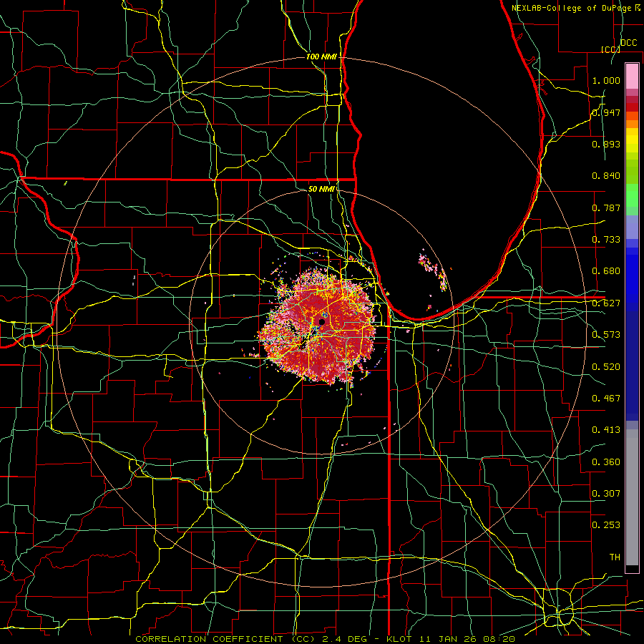The width and height of the screenshot is (644, 644).
Task: Click the 08:20 time in the caption
Action: point(499,639)
